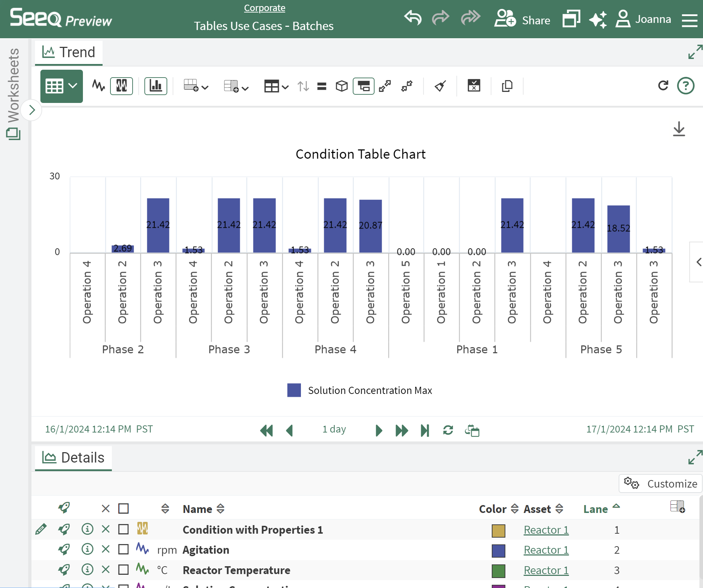This screenshot has width=703, height=588.
Task: Download the Condition Table Chart
Action: pyautogui.click(x=679, y=129)
